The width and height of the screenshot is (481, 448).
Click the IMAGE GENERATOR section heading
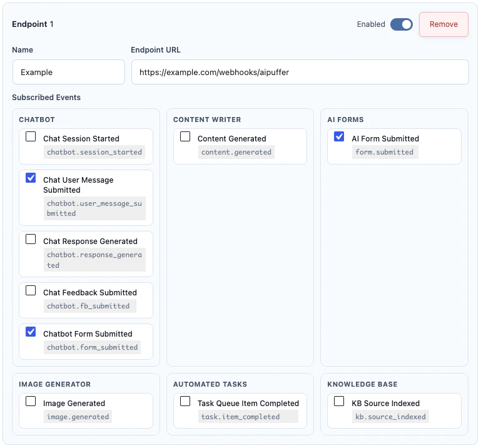55,384
